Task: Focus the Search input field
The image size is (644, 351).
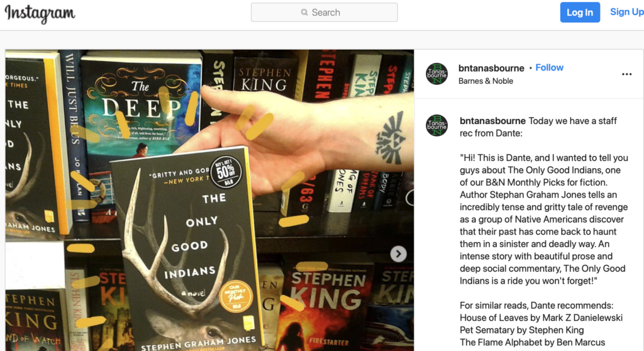Action: [x=324, y=13]
